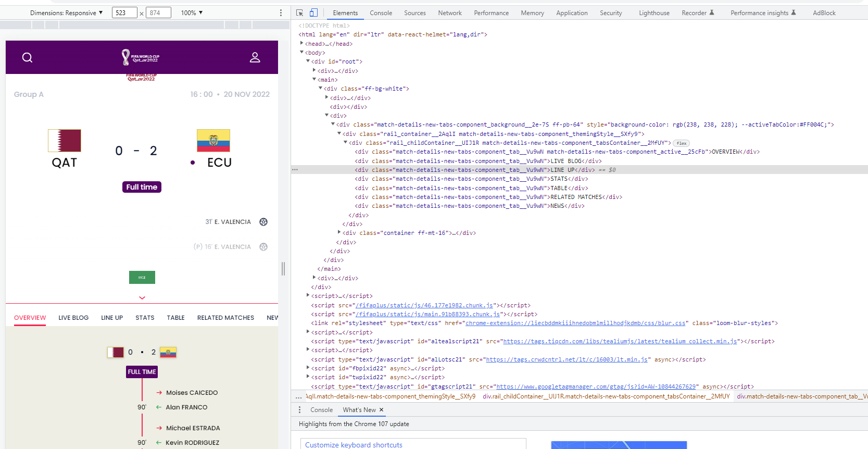Viewport: 868px width, 449px height.
Task: Expand the fbpixid22 script node
Action: click(308, 368)
